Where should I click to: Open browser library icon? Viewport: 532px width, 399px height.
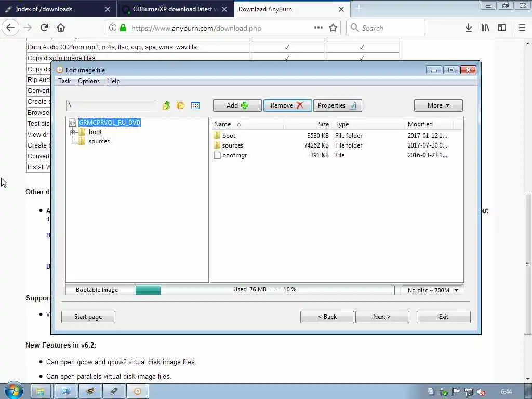[485, 28]
